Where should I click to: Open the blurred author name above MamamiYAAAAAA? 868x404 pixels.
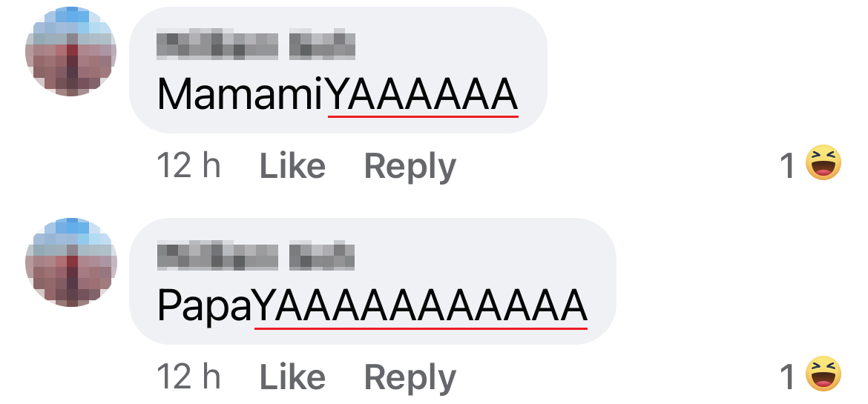click(x=256, y=44)
